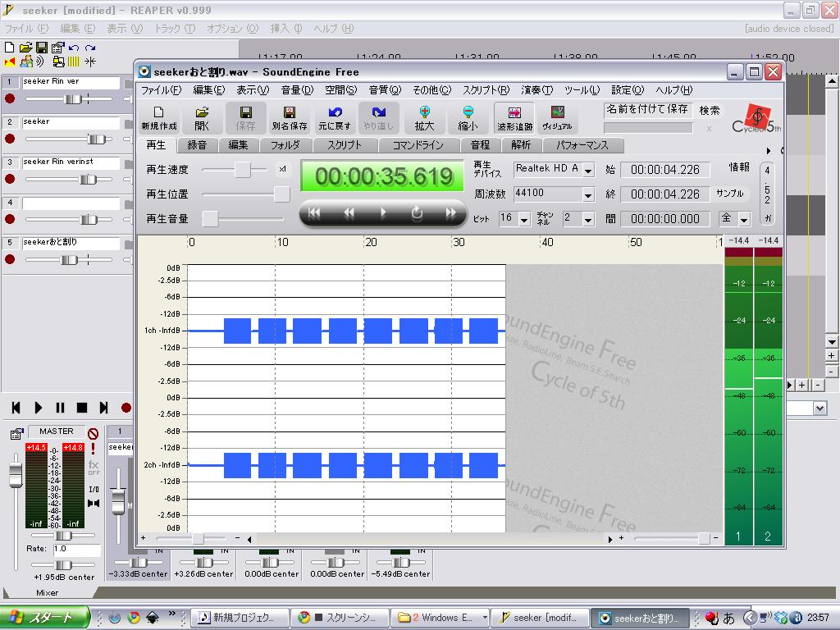Toggle the x1 playback speed button

tap(282, 169)
